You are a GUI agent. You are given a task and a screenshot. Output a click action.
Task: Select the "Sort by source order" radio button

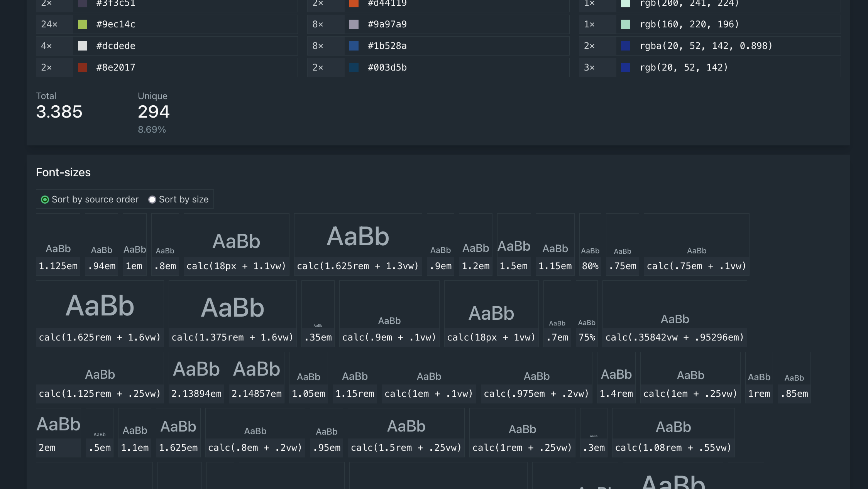pos(45,199)
